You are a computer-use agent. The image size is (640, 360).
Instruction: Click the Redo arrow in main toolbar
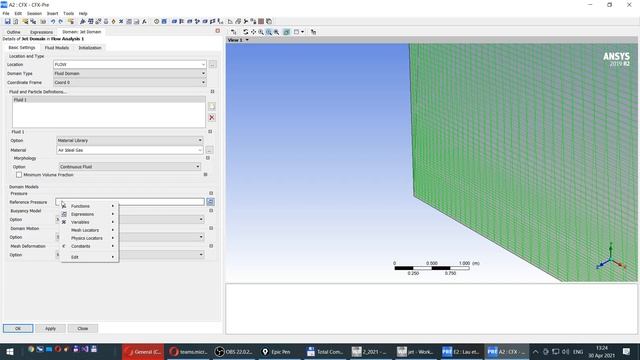[60, 21]
